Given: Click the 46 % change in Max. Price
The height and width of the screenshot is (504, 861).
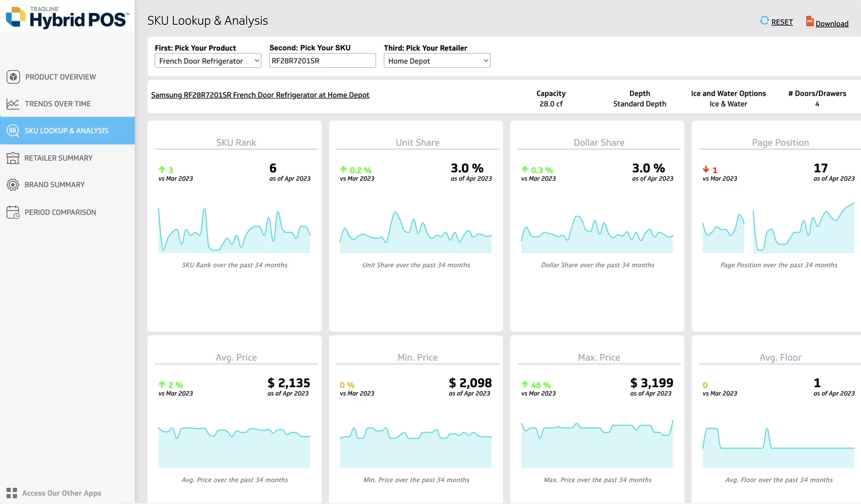Looking at the screenshot, I should pyautogui.click(x=541, y=385).
